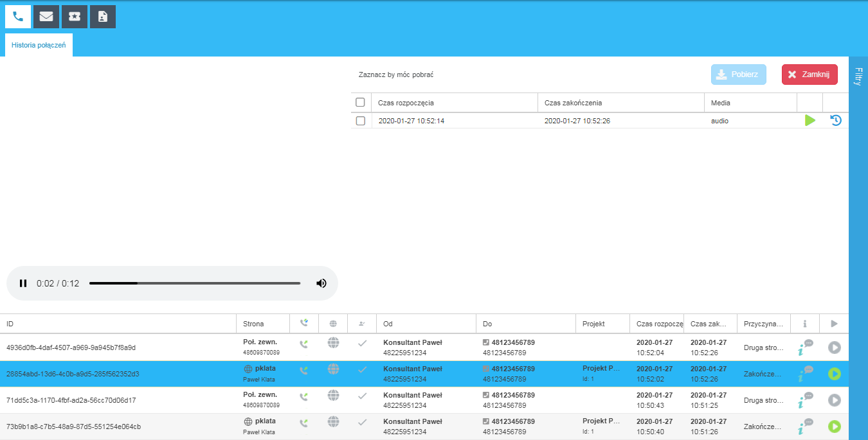
Task: Sort call list by Projekt column
Action: point(603,324)
